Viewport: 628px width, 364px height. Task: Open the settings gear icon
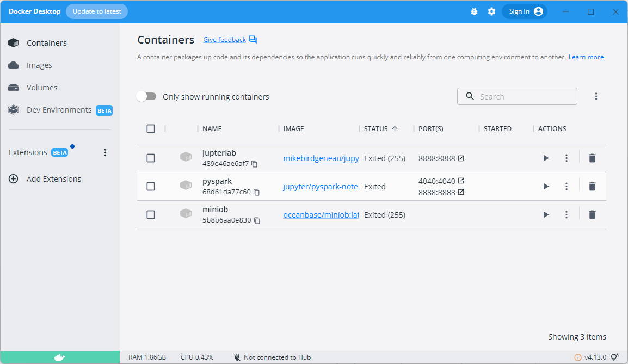tap(492, 11)
